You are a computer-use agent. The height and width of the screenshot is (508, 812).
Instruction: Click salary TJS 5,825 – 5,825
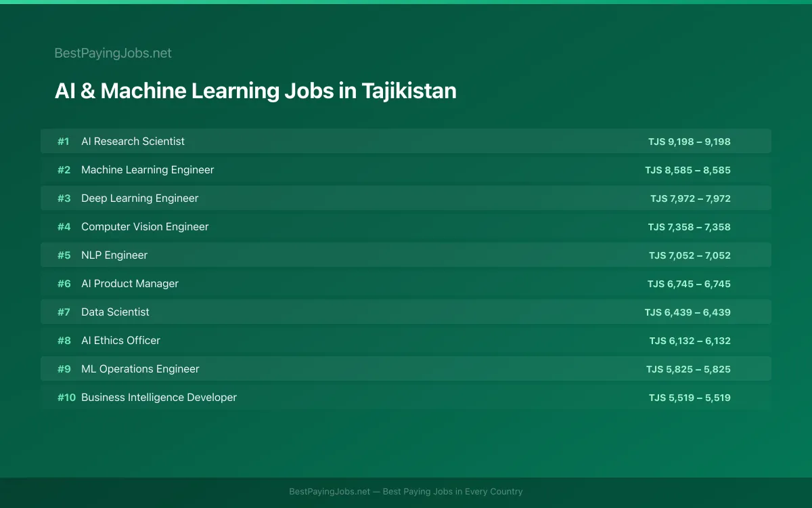[x=688, y=369]
